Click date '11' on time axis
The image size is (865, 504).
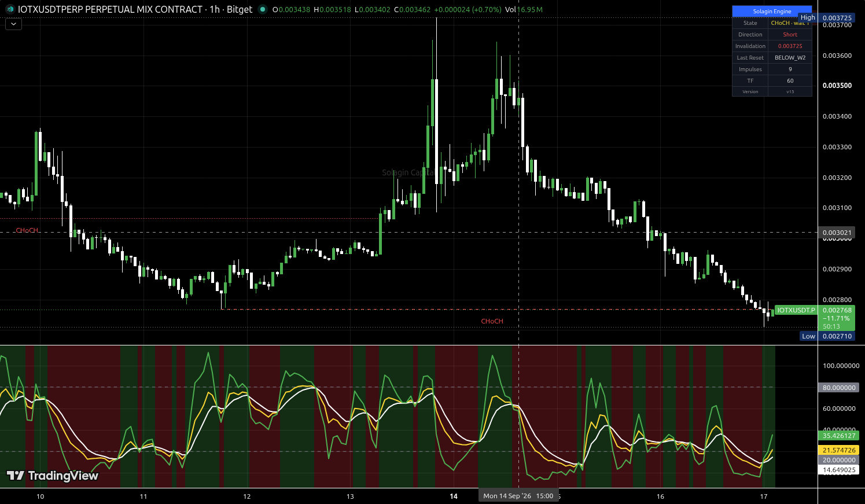click(143, 496)
